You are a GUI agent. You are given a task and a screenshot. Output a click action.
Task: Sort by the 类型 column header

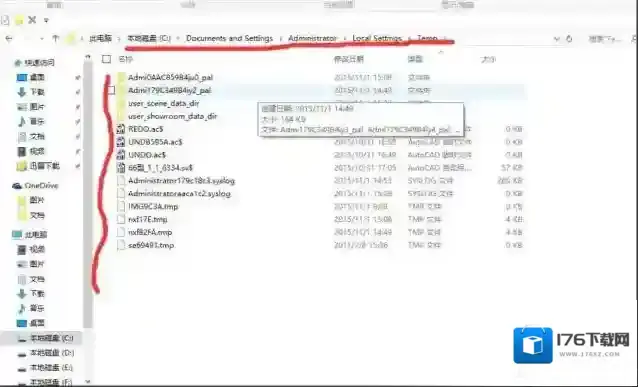[415, 59]
